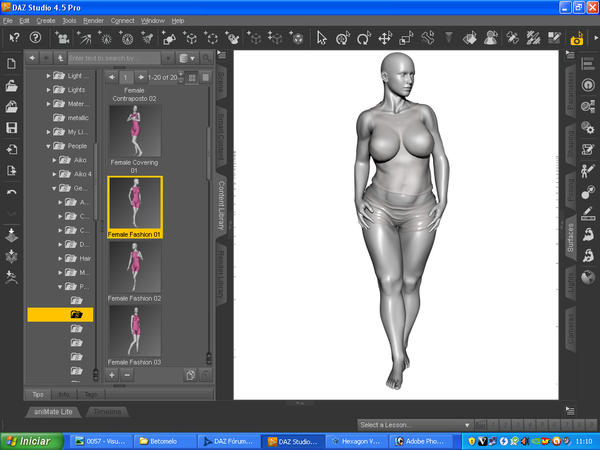Expand the Aiko 4 folder

click(x=54, y=174)
